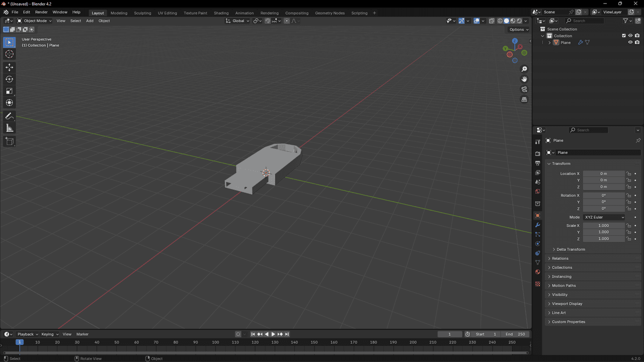Screen dimensions: 644x362
Task: Hide the Plane object in outliner
Action: (x=630, y=42)
